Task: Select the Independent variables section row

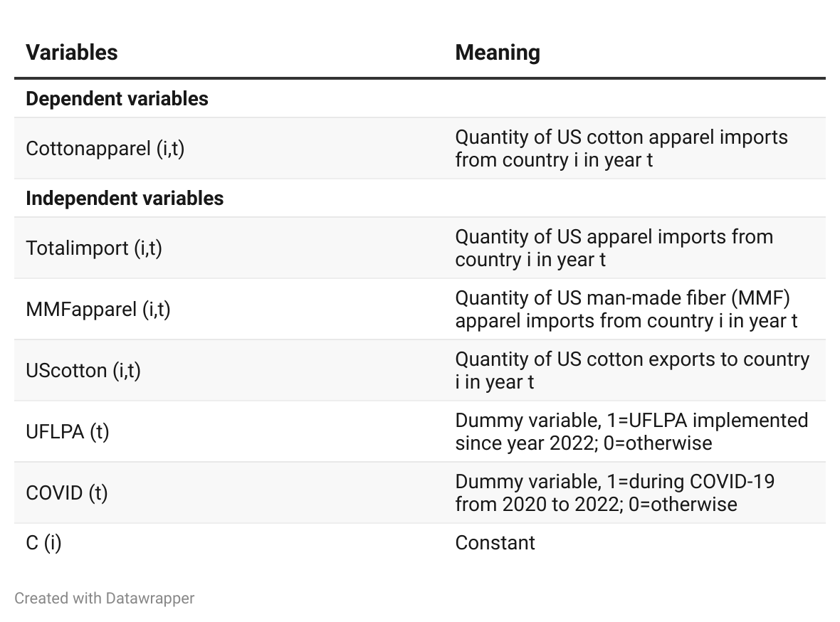Action: click(420, 199)
